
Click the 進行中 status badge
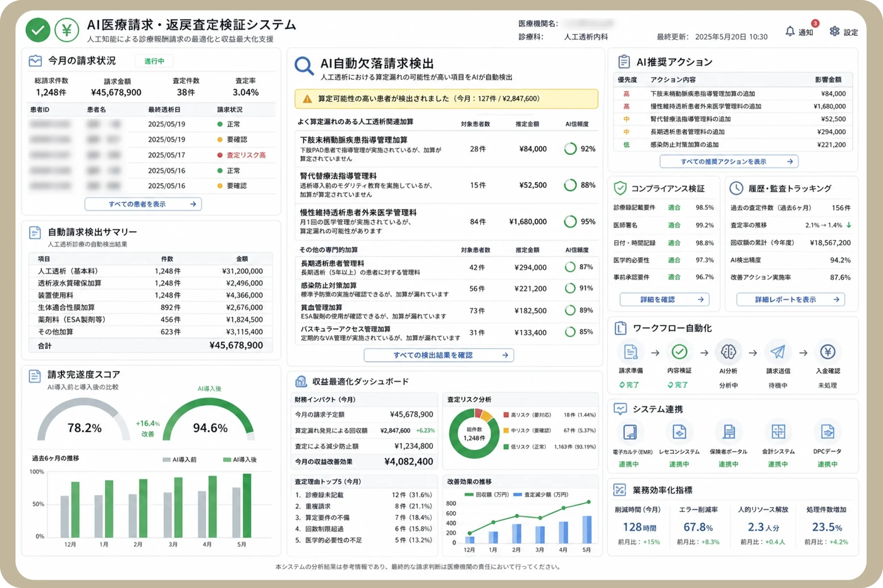154,61
